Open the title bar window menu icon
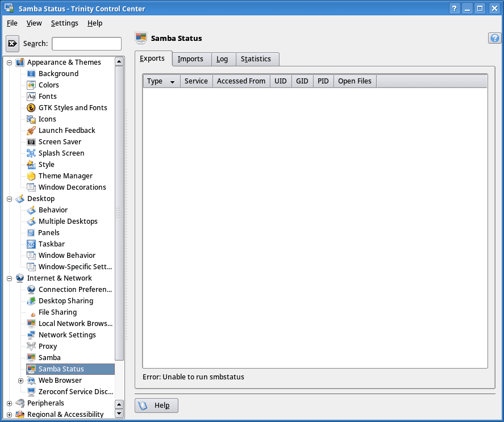Viewport: 504px width, 422px height. [x=9, y=8]
